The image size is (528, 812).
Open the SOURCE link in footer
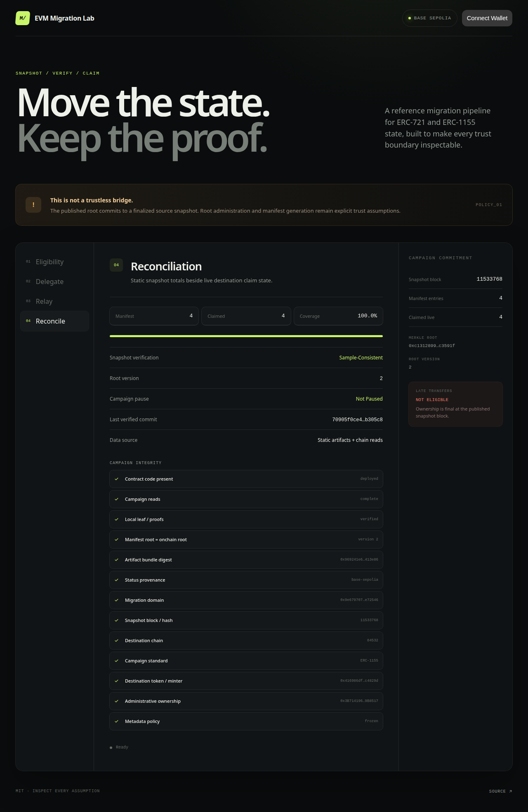pyautogui.click(x=500, y=791)
